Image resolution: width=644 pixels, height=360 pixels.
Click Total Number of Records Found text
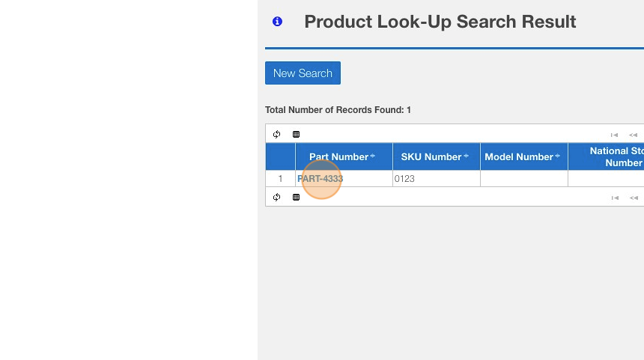click(x=338, y=110)
